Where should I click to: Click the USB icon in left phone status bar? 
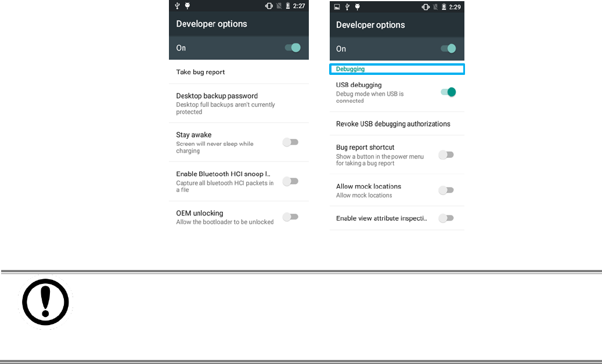pyautogui.click(x=178, y=6)
